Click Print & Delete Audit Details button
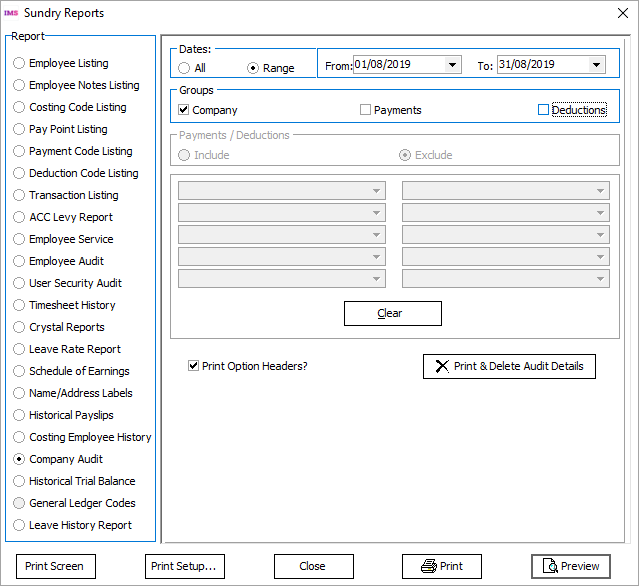The height and width of the screenshot is (586, 639). (509, 366)
